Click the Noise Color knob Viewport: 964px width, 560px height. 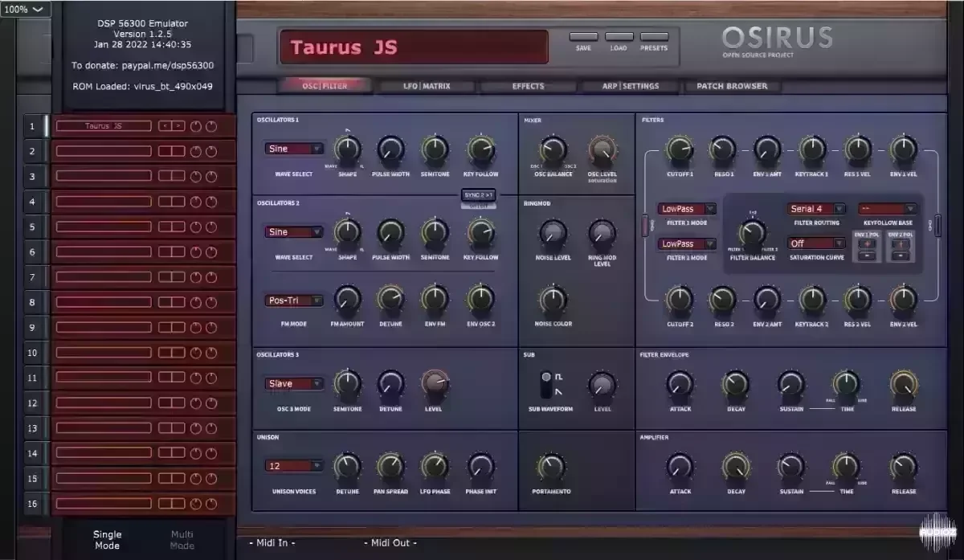[x=553, y=300]
